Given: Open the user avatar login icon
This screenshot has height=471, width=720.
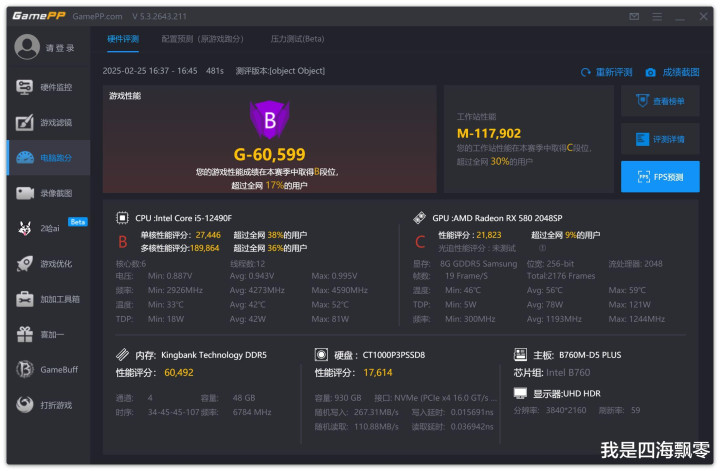Looking at the screenshot, I should pyautogui.click(x=27, y=47).
